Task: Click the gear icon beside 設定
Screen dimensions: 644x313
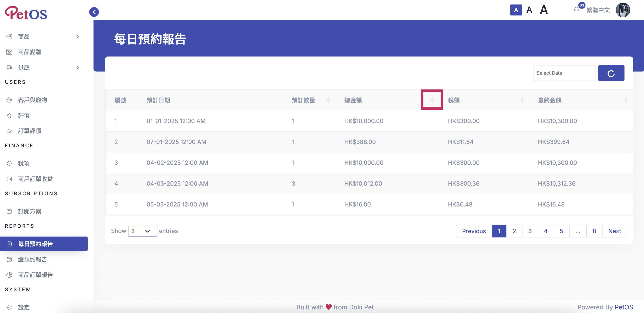Action: pos(9,307)
